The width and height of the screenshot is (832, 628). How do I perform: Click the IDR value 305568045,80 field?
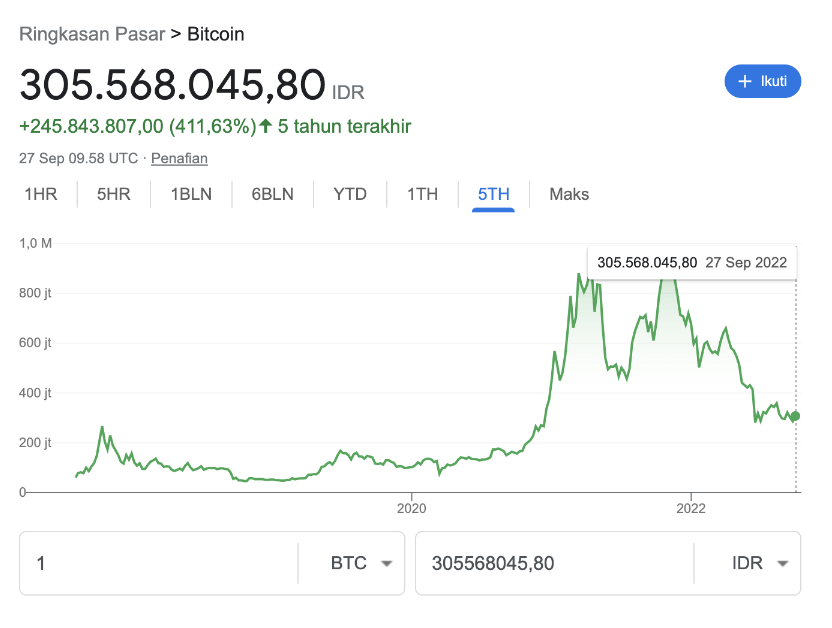pos(554,563)
